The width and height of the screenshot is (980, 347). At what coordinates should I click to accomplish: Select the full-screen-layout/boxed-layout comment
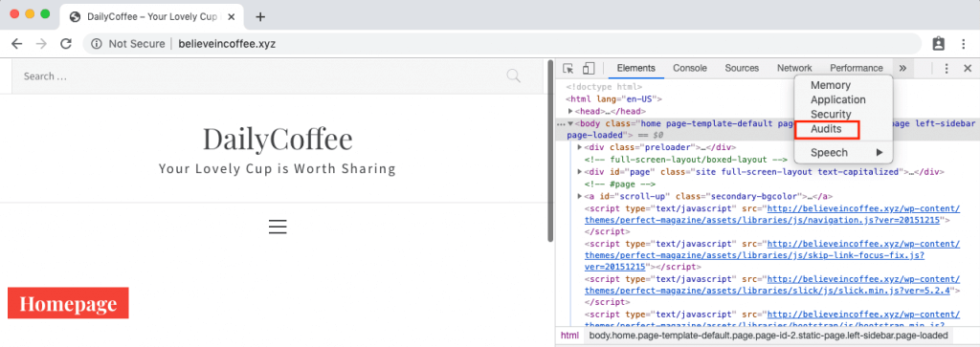(x=685, y=159)
